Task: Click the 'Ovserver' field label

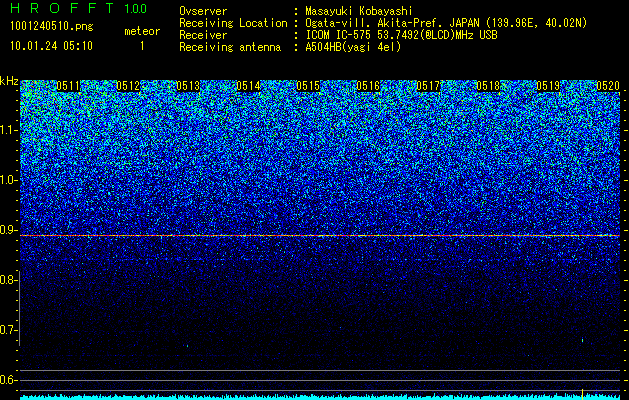Action: (x=203, y=11)
